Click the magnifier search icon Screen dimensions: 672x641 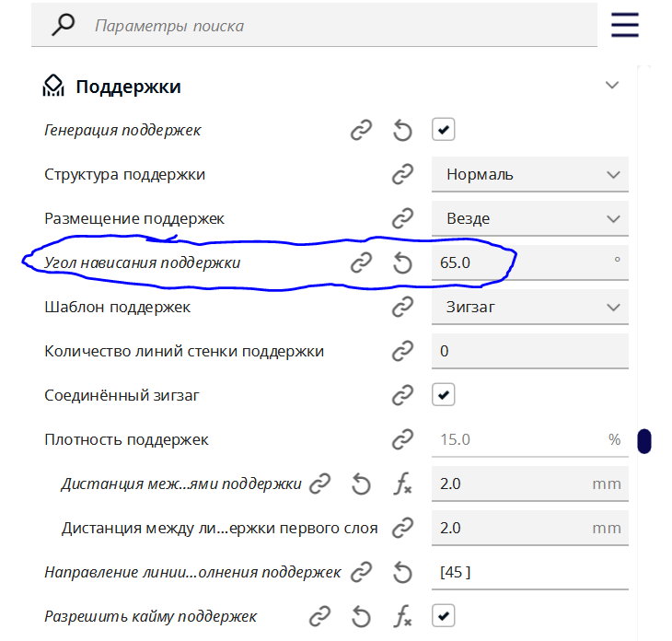[63, 25]
